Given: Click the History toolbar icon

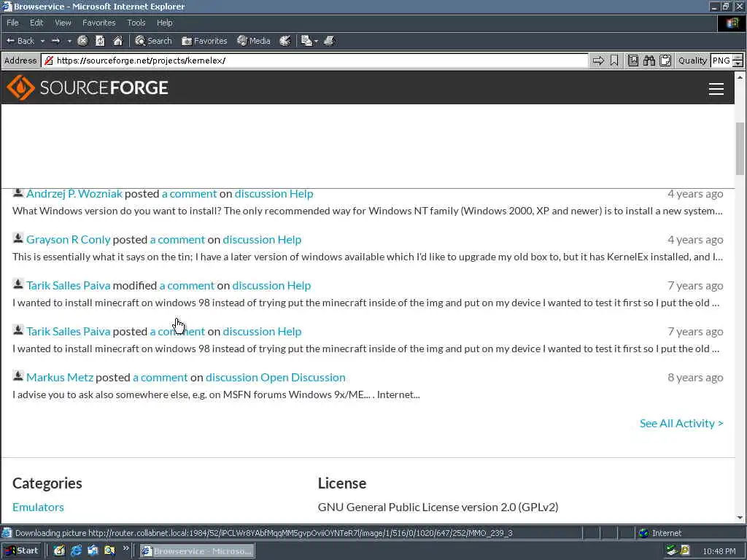Looking at the screenshot, I should pyautogui.click(x=285, y=41).
